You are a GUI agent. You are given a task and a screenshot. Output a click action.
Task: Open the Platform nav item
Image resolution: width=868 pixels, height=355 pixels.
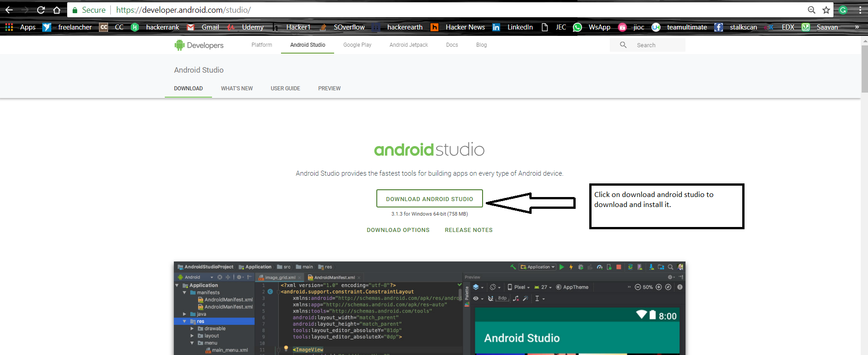(261, 45)
